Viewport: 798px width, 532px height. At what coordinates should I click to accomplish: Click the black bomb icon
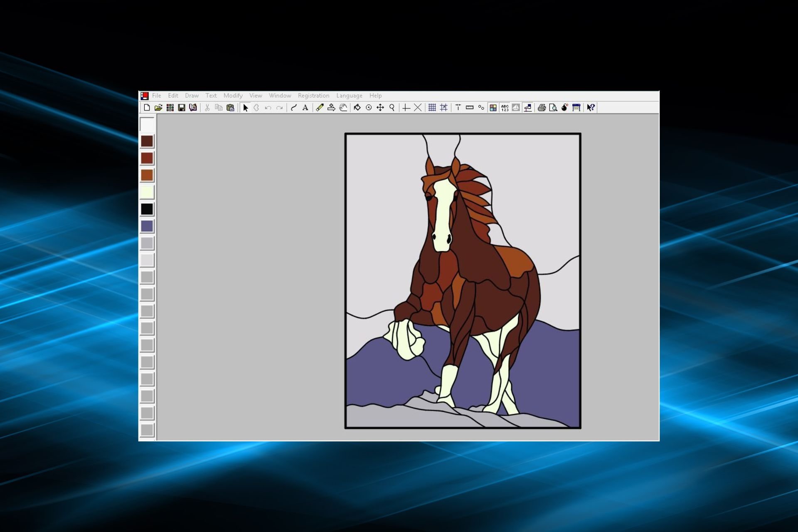[565, 108]
